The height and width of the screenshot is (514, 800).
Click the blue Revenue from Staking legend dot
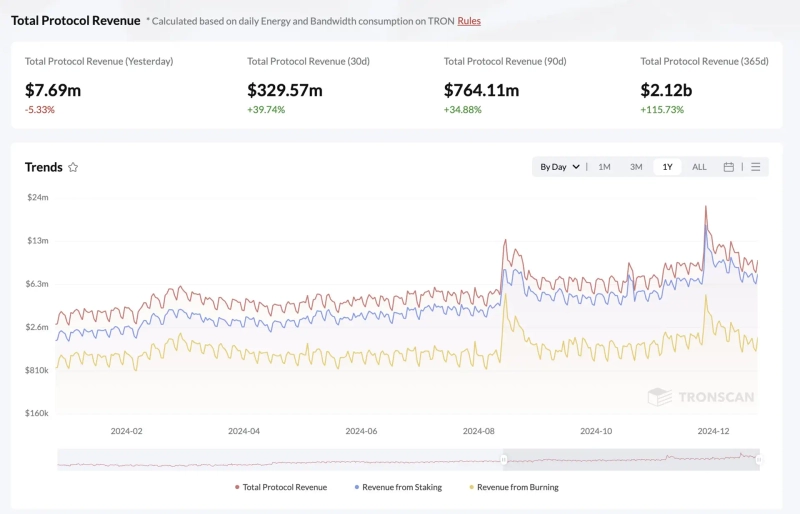357,487
